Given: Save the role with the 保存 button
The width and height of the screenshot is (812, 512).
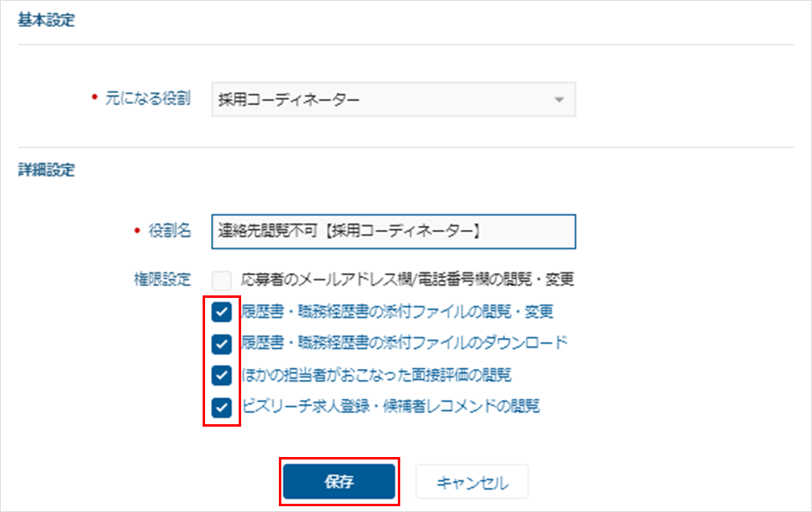Looking at the screenshot, I should 340,482.
